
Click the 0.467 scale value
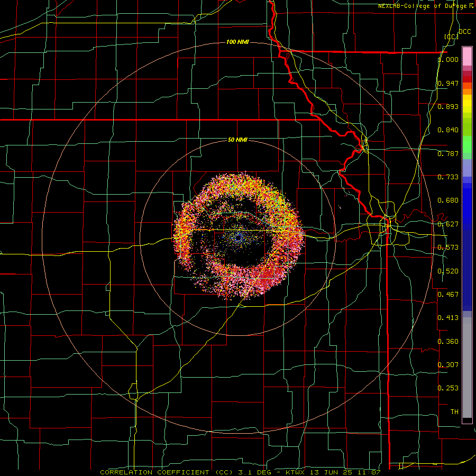(x=448, y=294)
